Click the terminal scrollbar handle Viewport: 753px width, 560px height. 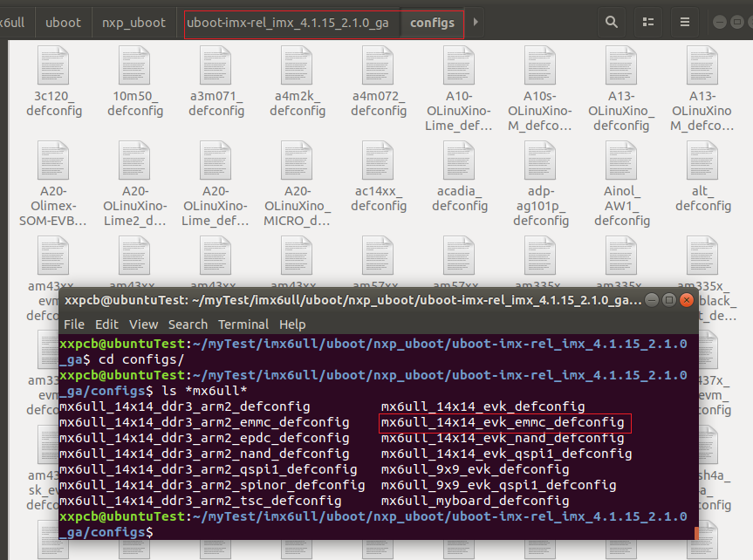pyautogui.click(x=696, y=533)
